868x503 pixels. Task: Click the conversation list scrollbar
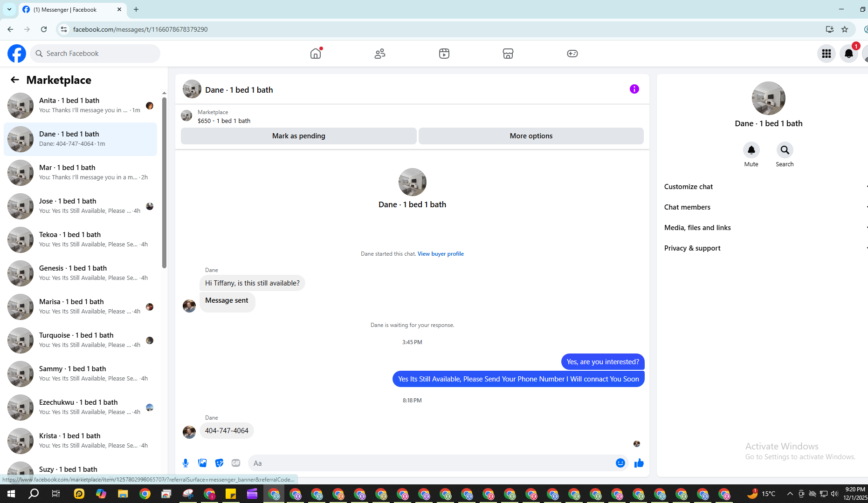164,183
